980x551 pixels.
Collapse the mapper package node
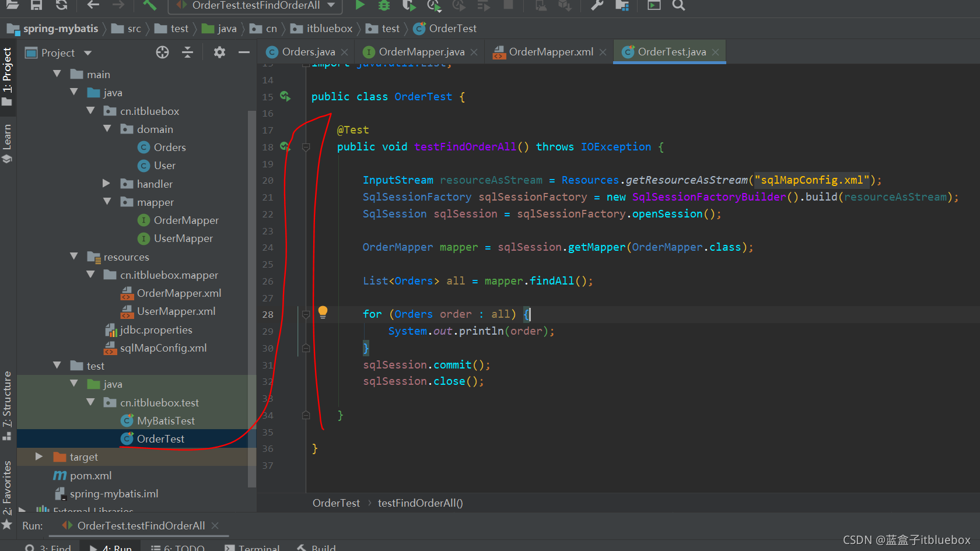(x=107, y=202)
